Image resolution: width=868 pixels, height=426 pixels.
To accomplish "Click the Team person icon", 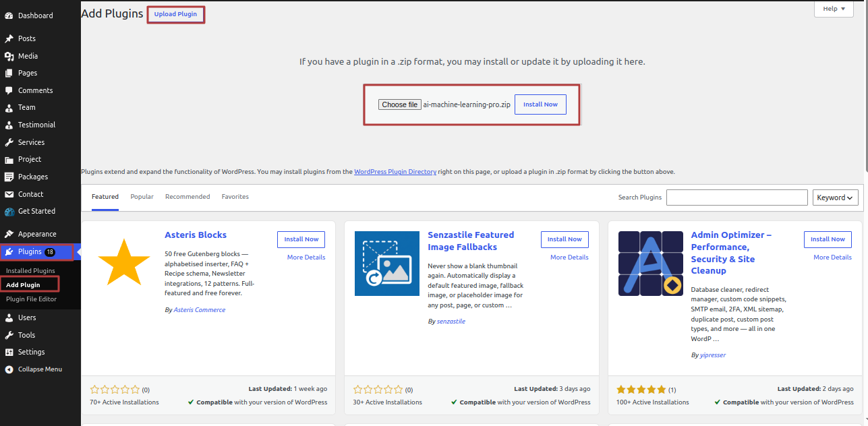I will click(x=9, y=107).
